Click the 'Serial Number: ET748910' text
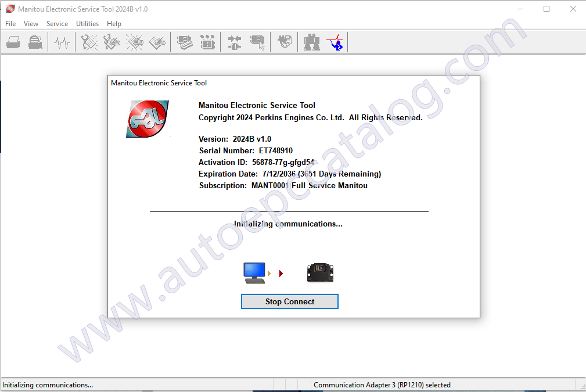586x392 pixels. pos(246,150)
